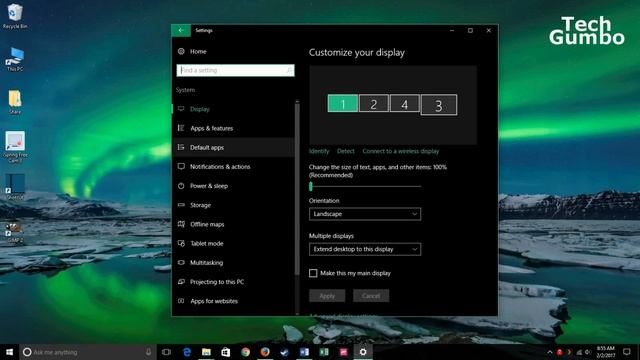Open the Orientation Landscape dropdown
640x360 pixels.
click(x=365, y=214)
